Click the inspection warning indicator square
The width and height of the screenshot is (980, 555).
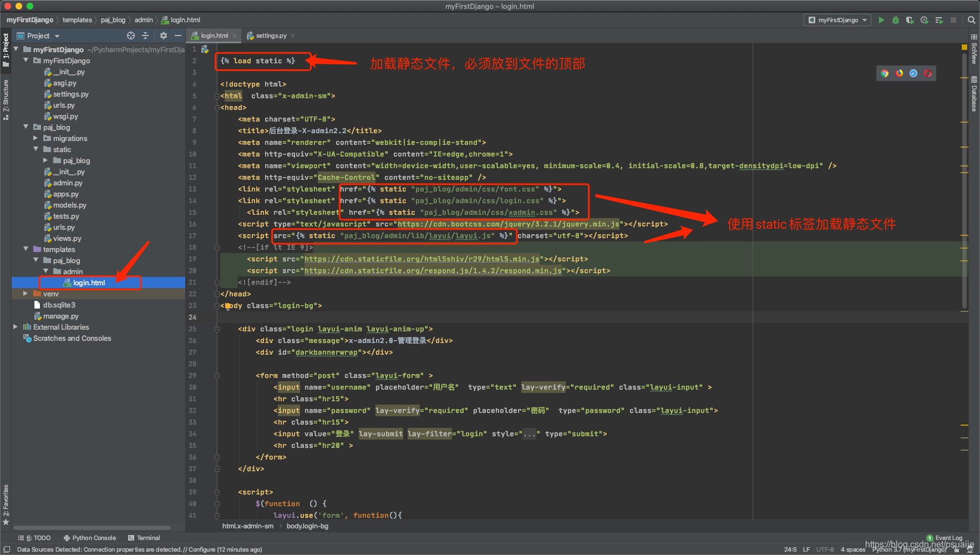964,47
